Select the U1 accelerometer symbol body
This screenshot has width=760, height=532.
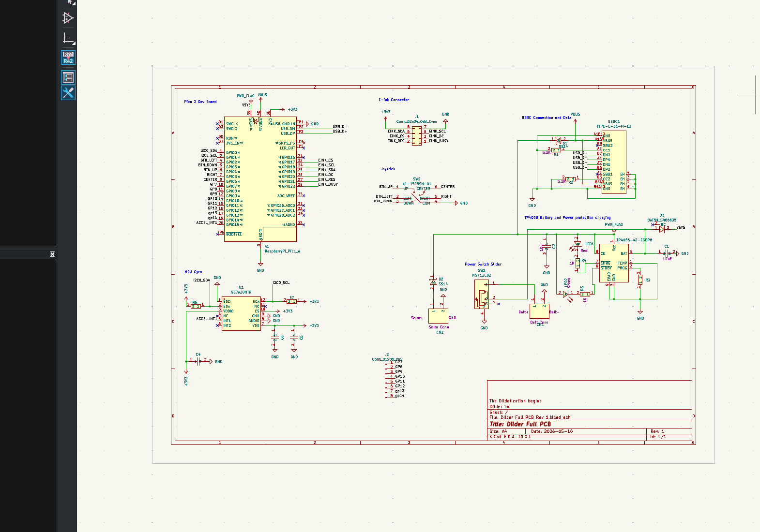click(x=241, y=313)
